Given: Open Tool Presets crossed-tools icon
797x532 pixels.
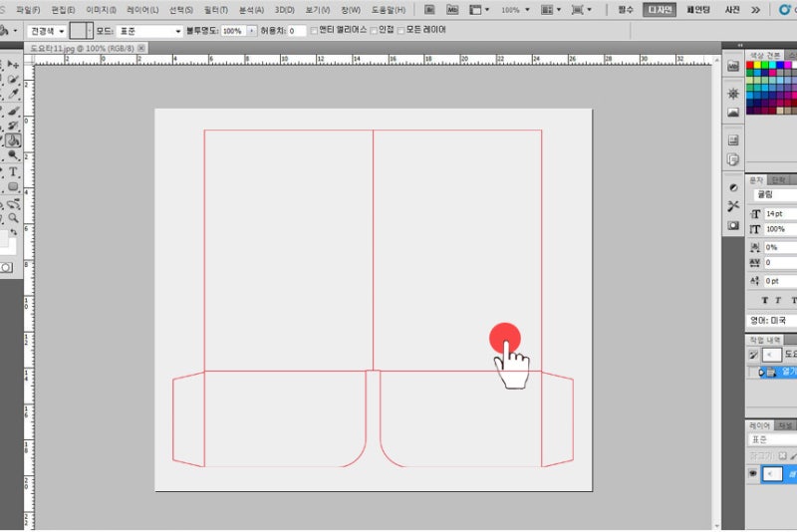Looking at the screenshot, I should coord(733,206).
